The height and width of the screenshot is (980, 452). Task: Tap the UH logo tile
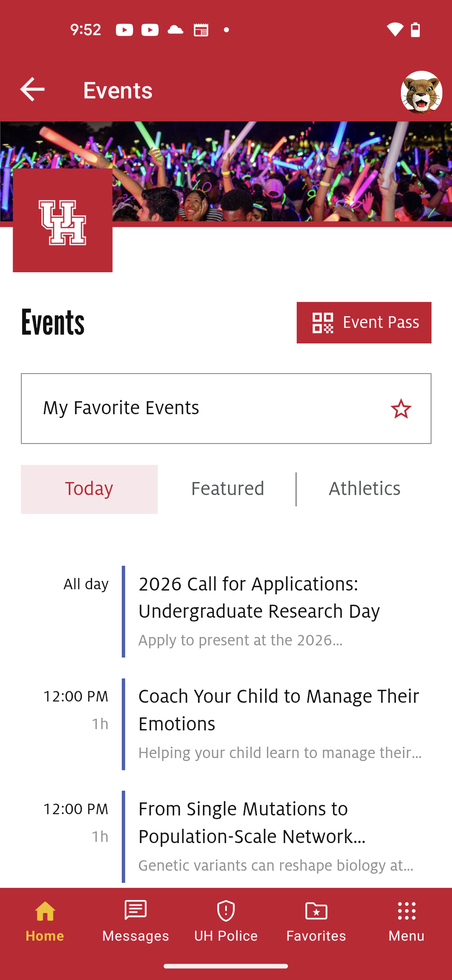[63, 221]
